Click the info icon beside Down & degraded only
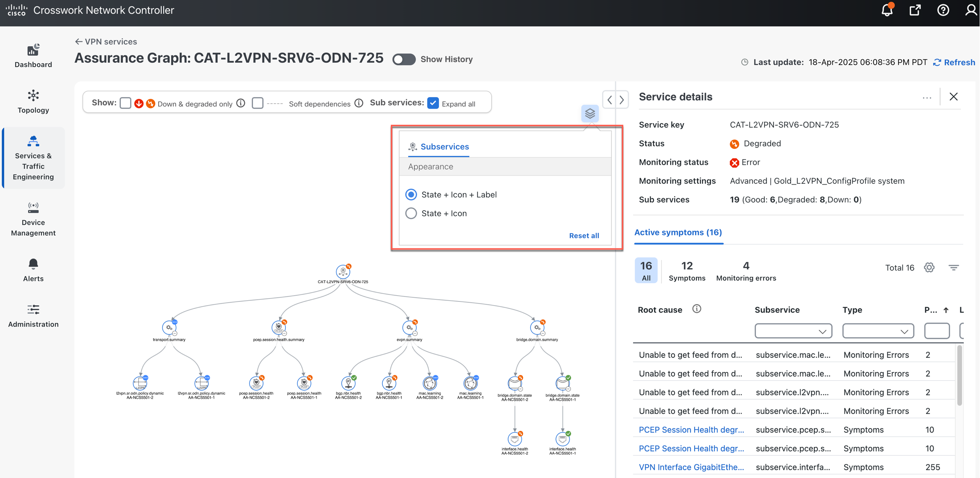The image size is (980, 478). coord(241,103)
